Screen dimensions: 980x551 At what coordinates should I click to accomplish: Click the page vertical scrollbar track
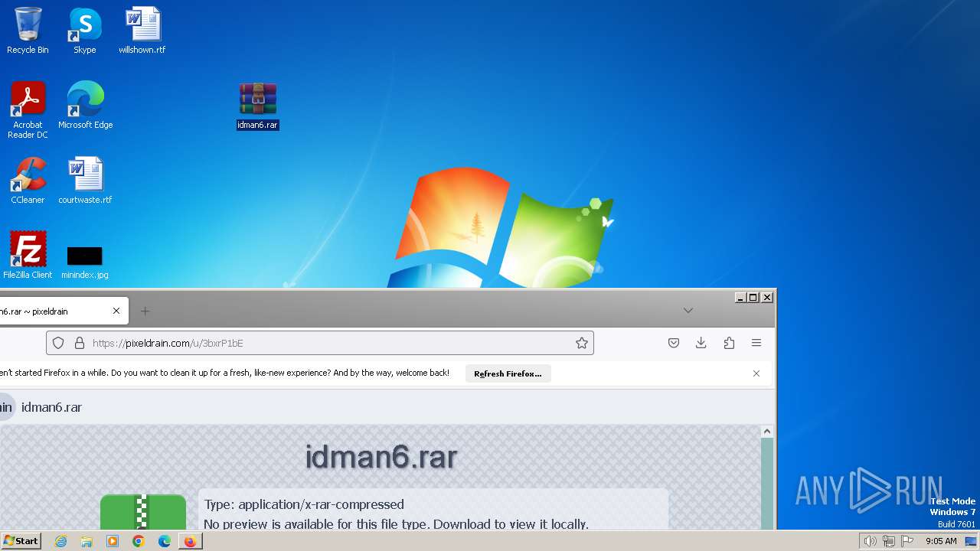click(767, 484)
